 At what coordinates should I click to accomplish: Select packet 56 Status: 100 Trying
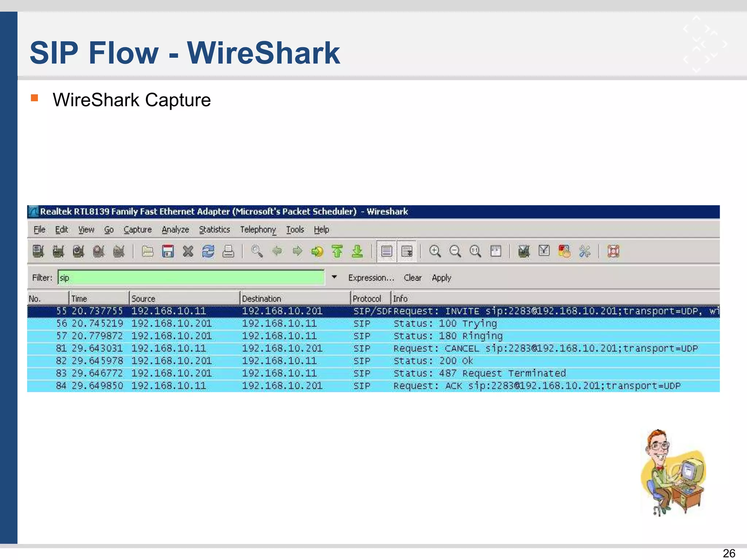pos(373,324)
